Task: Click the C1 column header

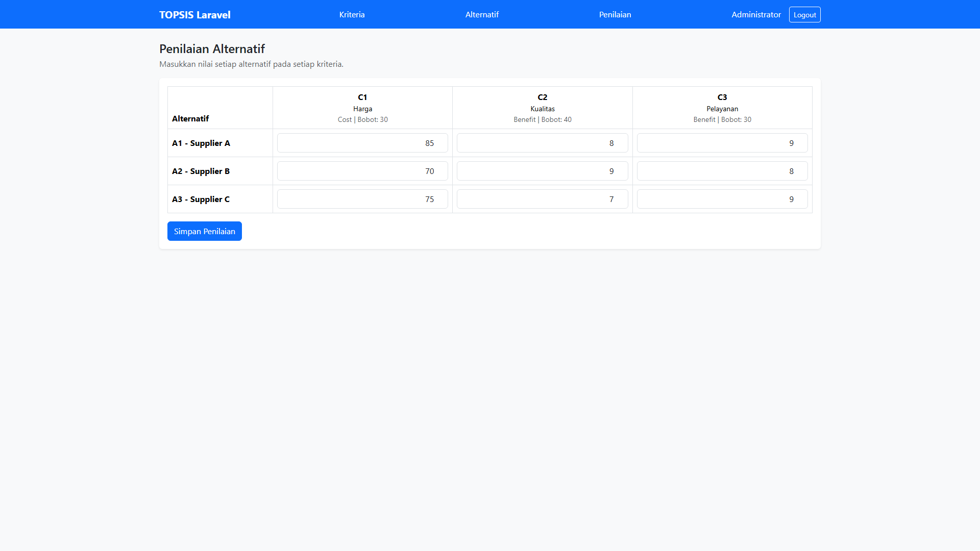Action: pos(362,97)
